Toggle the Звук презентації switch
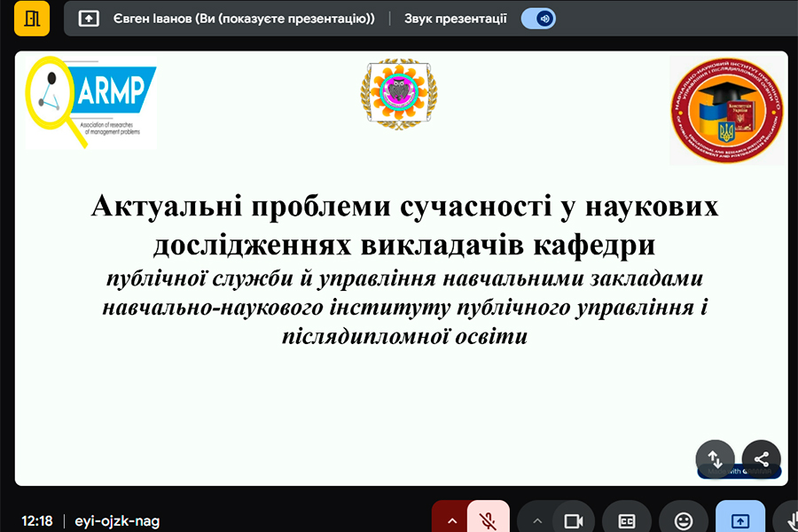Viewport: 798px width, 532px height. pyautogui.click(x=538, y=19)
